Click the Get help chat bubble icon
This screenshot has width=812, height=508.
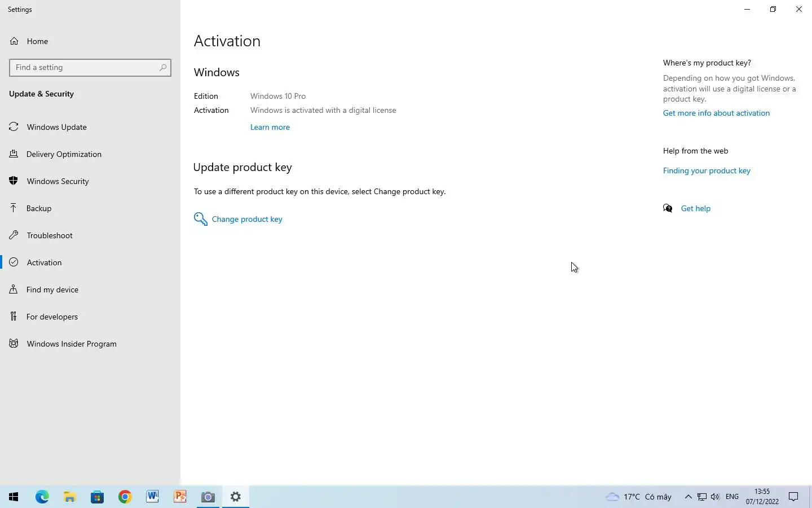tap(668, 208)
